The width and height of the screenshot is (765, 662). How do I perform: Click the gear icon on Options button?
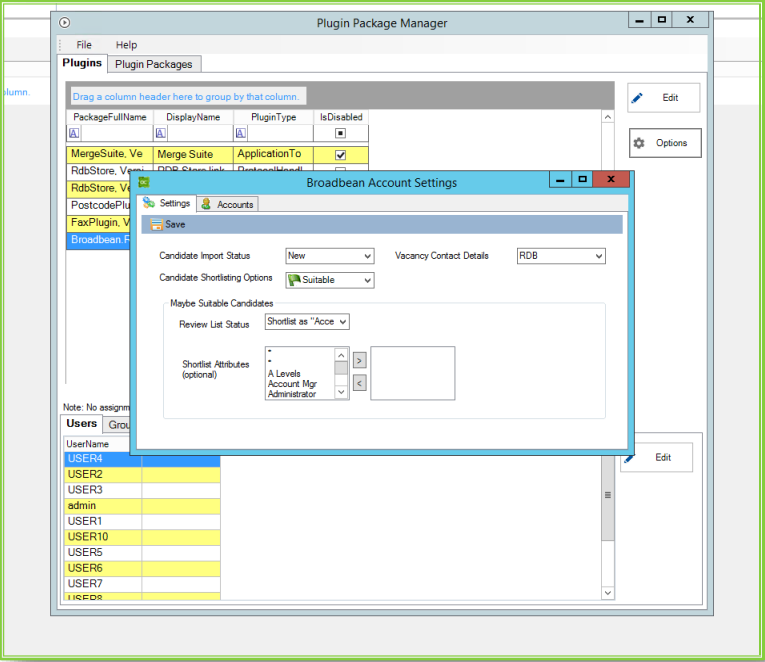[x=639, y=143]
